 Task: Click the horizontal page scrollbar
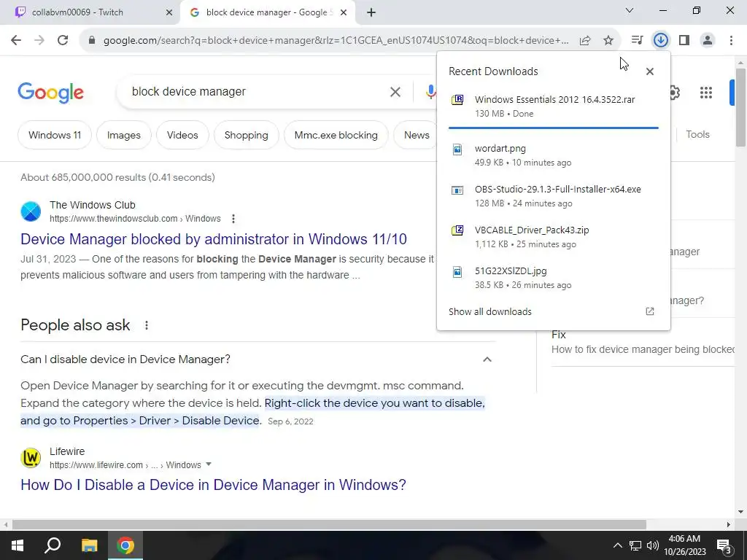pyautogui.click(x=329, y=524)
